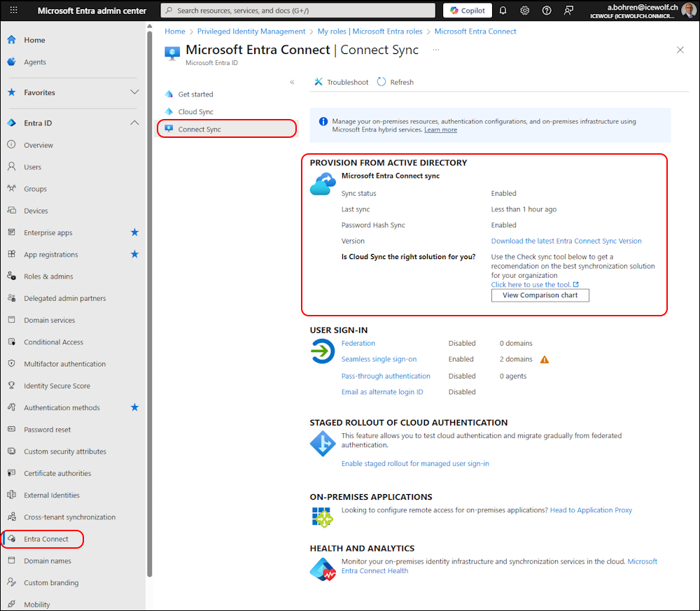
Task: Open Pass-through authentication link
Action: (386, 377)
